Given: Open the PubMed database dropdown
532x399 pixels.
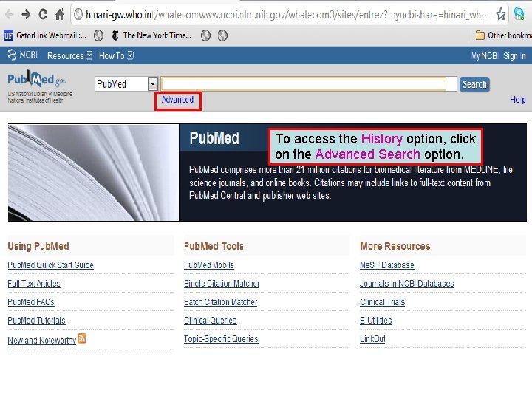Looking at the screenshot, I should click(x=126, y=83).
